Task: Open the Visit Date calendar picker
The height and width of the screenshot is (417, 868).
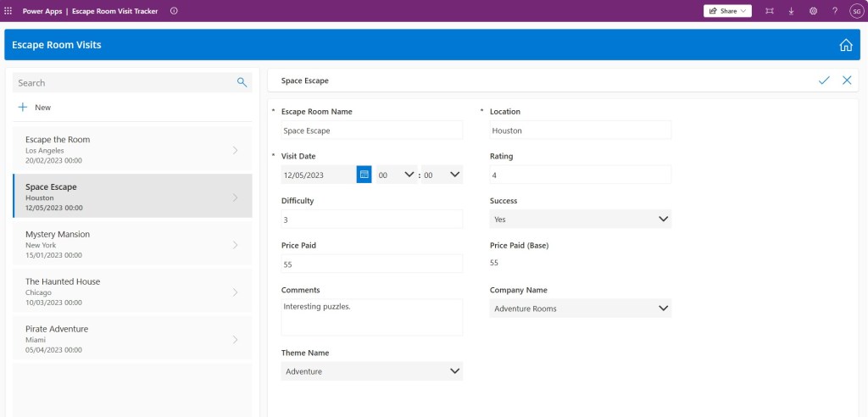Action: pos(364,175)
